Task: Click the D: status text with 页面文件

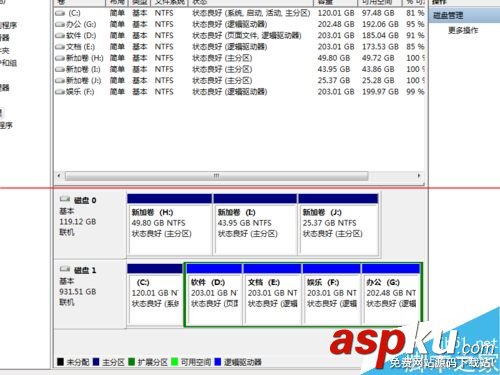Action: click(247, 36)
